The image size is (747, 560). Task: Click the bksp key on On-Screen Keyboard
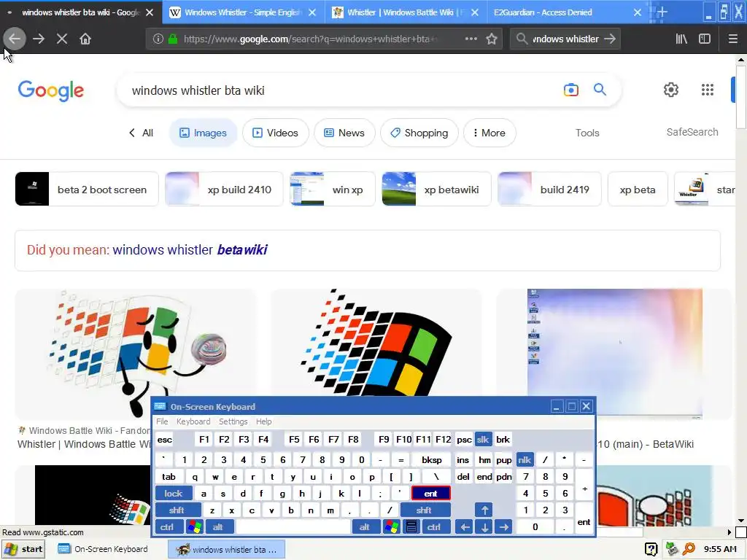click(432, 459)
